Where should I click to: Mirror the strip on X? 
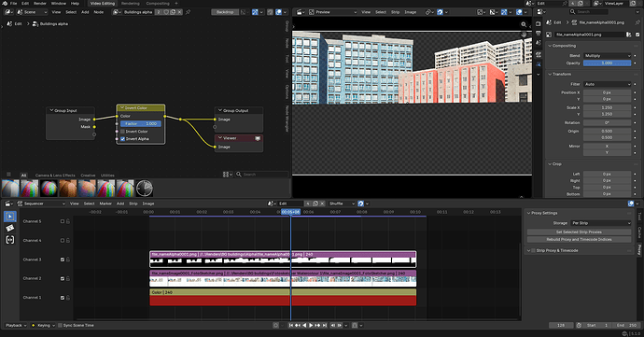(x=607, y=147)
